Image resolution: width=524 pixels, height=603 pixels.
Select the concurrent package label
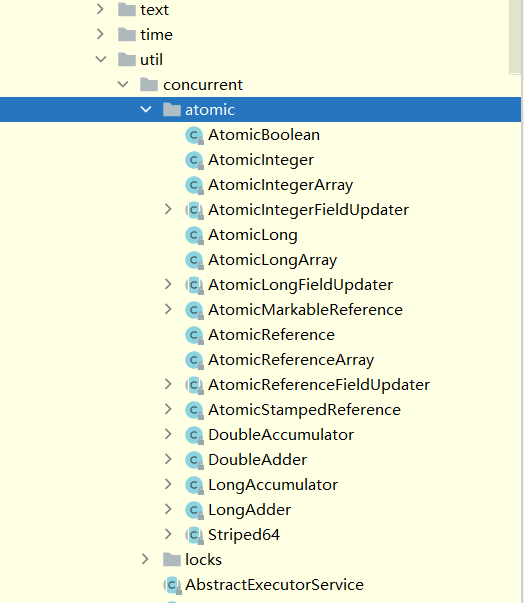(x=203, y=85)
